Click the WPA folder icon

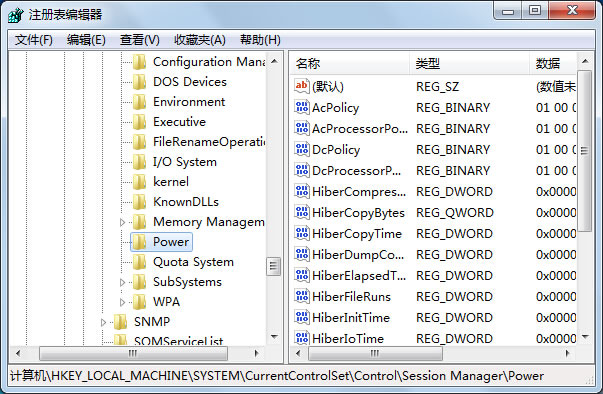(x=139, y=302)
